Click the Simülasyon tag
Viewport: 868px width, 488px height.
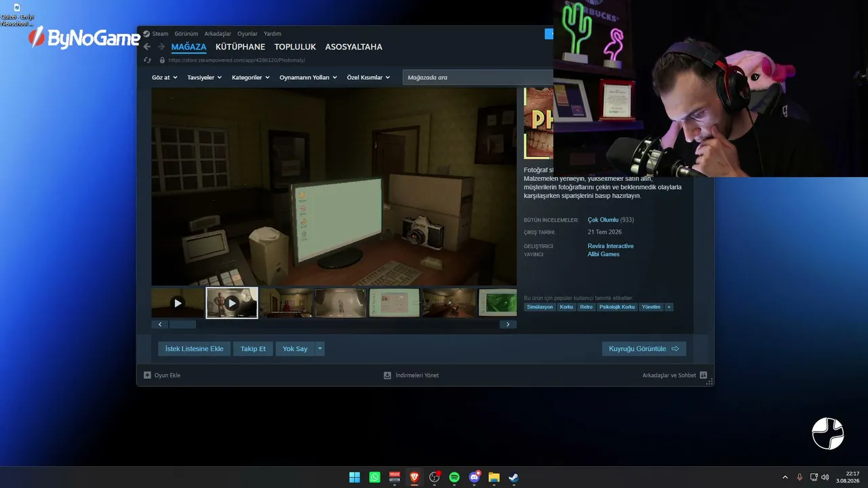coord(540,307)
